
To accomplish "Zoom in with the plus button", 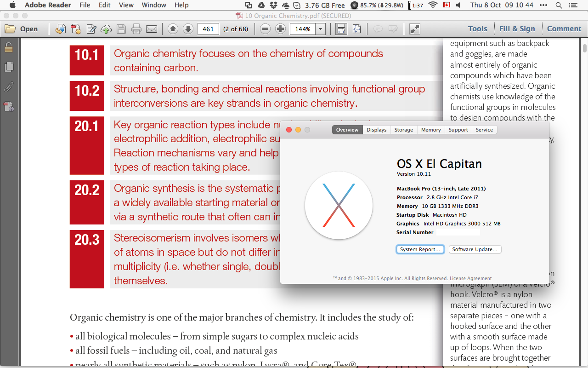I will coord(280,29).
